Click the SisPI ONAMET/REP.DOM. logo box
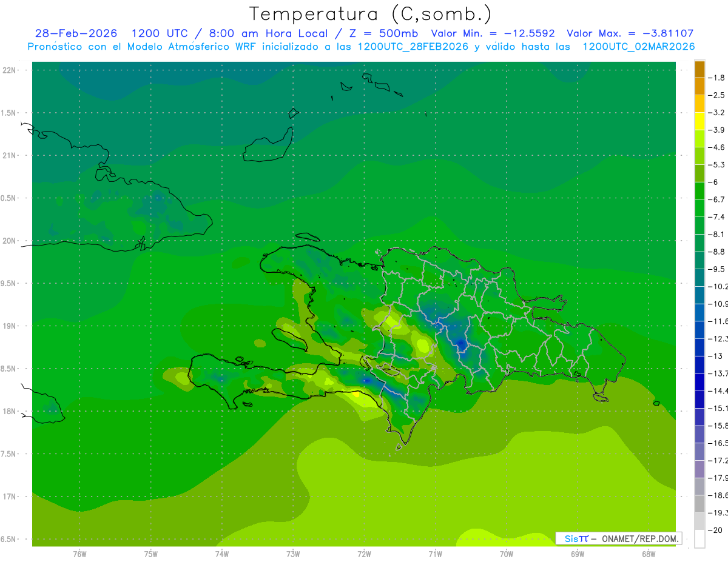Viewport: 728px width, 562px height. pos(618,538)
